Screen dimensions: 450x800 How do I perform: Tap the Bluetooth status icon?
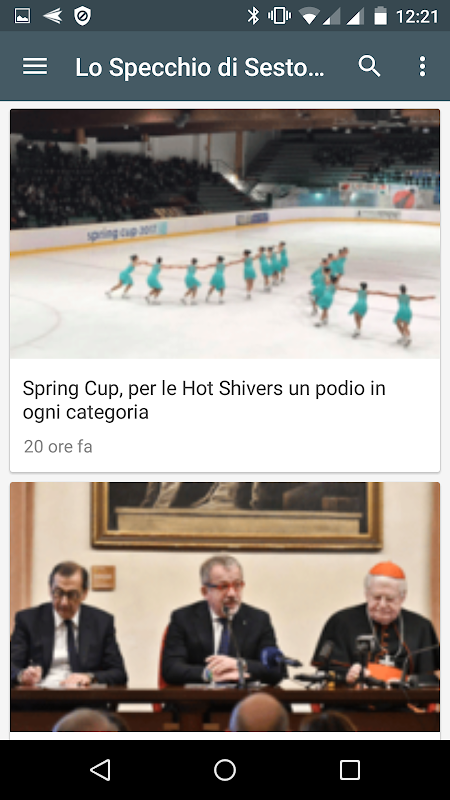(x=253, y=16)
